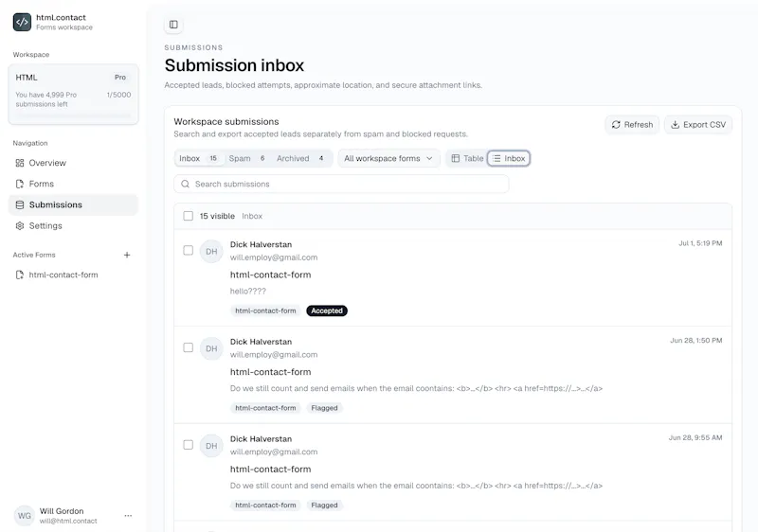
Task: Click DH avatar of Jul 1 submission
Action: point(211,252)
